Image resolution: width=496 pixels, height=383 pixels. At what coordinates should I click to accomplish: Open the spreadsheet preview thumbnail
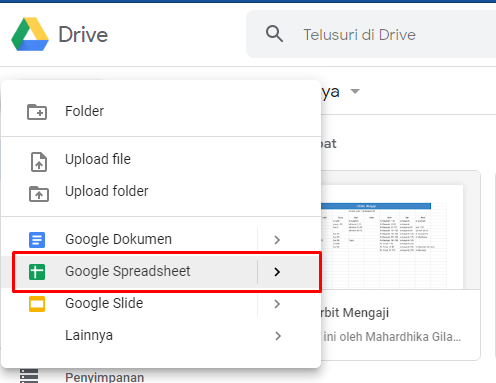point(400,230)
